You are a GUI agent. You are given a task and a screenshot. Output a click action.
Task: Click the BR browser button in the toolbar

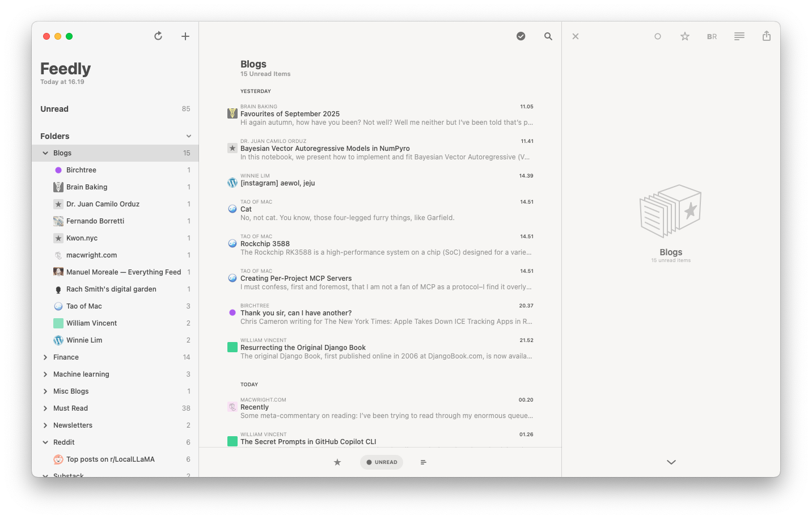click(x=712, y=36)
